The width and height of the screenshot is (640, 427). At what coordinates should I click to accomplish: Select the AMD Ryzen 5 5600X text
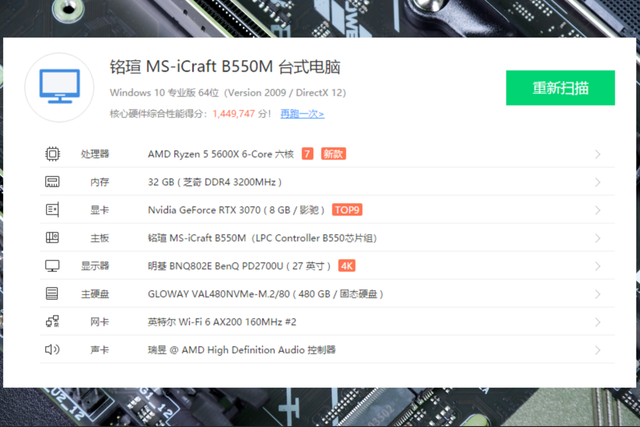pyautogui.click(x=221, y=154)
